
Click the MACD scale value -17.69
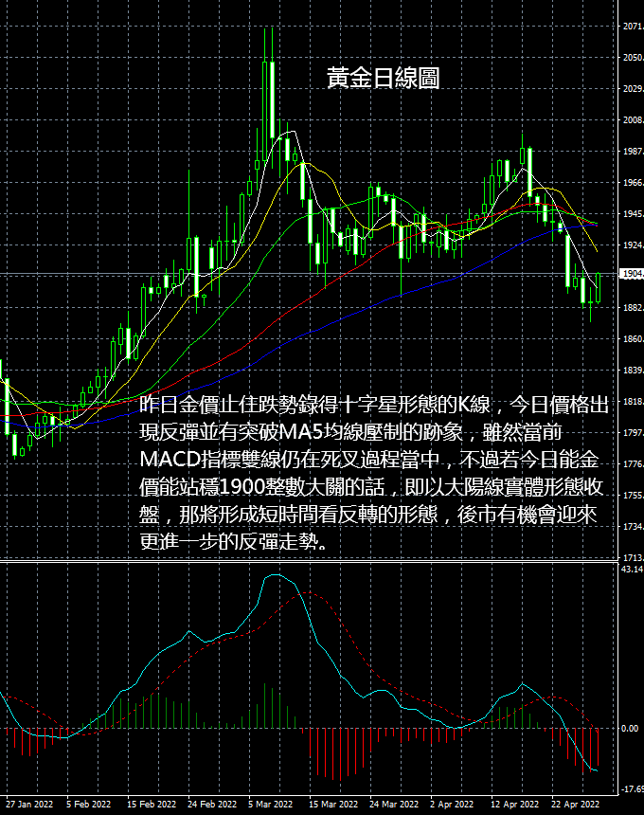point(632,789)
